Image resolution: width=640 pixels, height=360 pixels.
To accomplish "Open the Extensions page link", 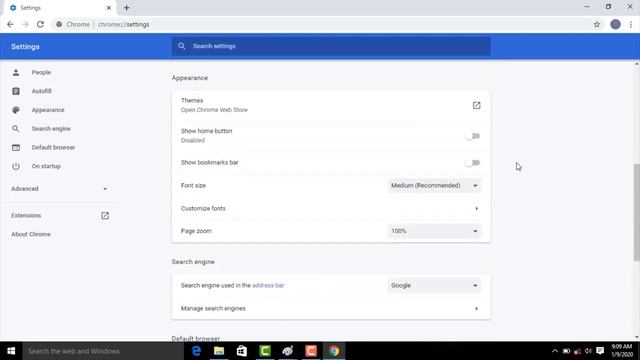I will click(26, 216).
